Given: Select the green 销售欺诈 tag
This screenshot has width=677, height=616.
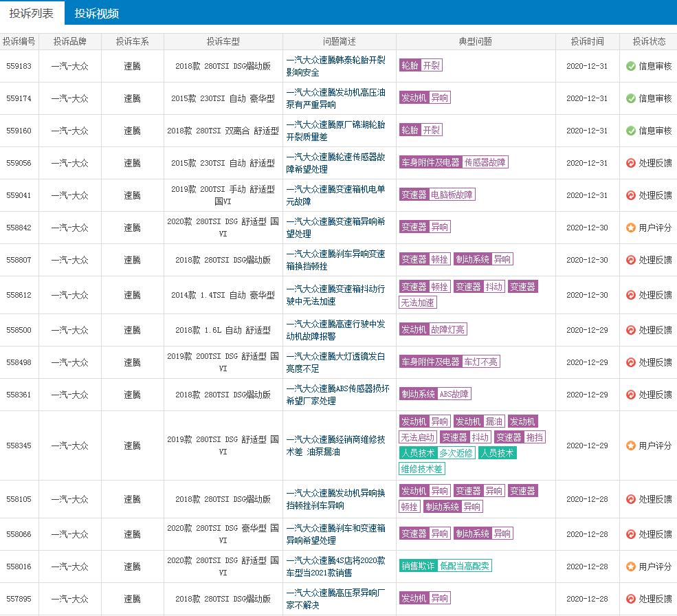Looking at the screenshot, I should [x=418, y=566].
